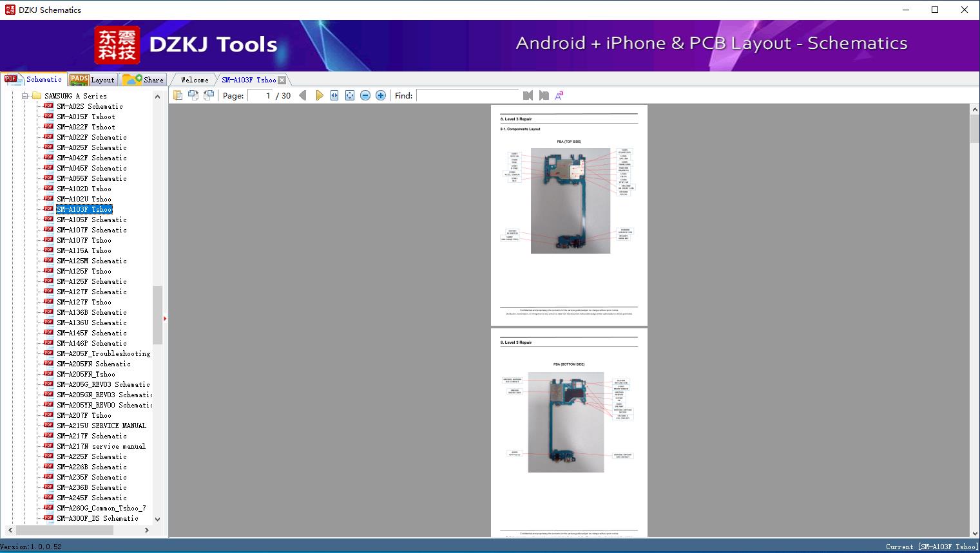Open SM-A136U Schematic file

coord(91,323)
